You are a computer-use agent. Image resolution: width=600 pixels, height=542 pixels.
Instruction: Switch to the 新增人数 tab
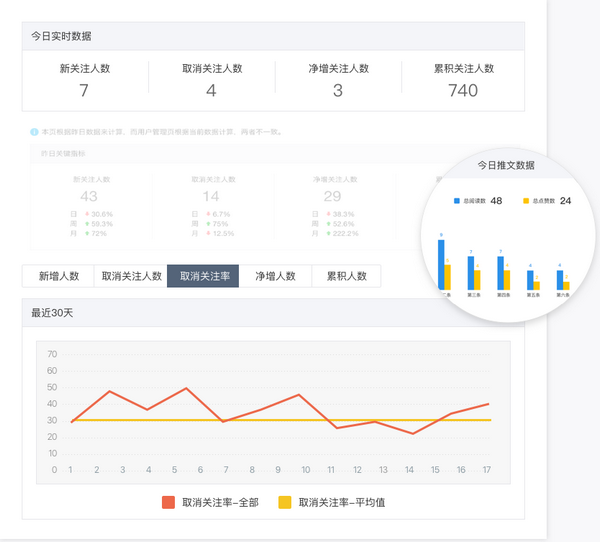pyautogui.click(x=59, y=276)
